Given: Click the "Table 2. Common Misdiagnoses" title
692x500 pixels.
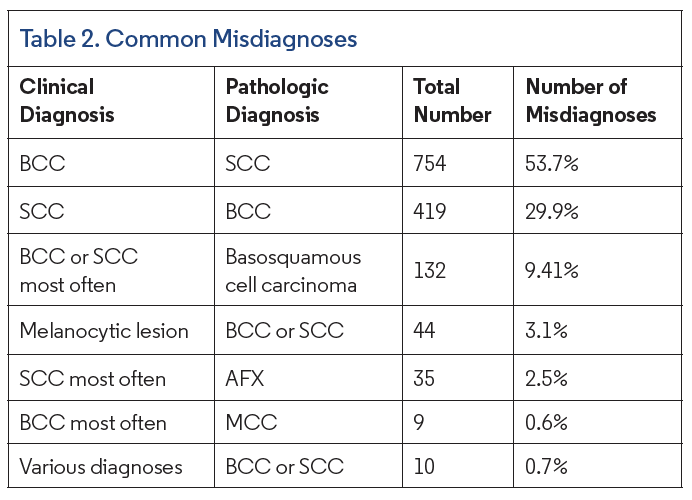Looking at the screenshot, I should coord(189,40).
